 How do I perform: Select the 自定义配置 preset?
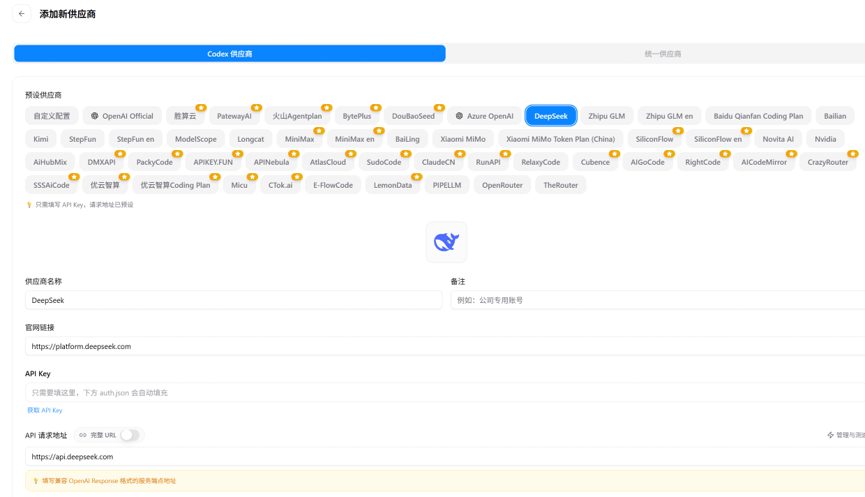52,116
